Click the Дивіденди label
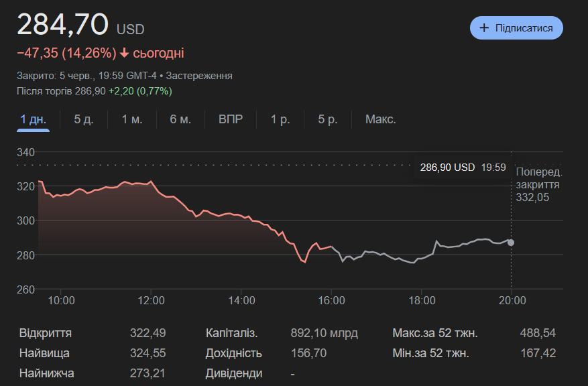The height and width of the screenshot is (386, 588). pyautogui.click(x=233, y=373)
